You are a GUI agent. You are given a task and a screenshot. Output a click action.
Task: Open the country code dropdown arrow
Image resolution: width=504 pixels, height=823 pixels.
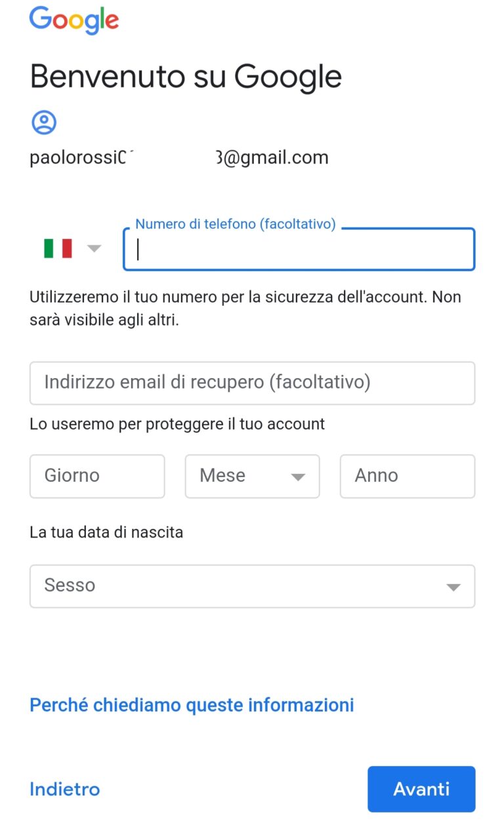point(94,248)
